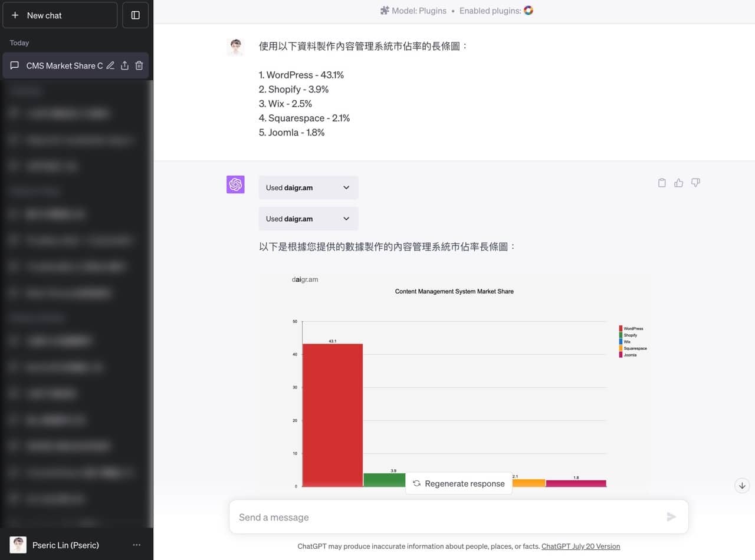This screenshot has height=560, width=755.
Task: Delete chat with trash icon
Action: [139, 65]
